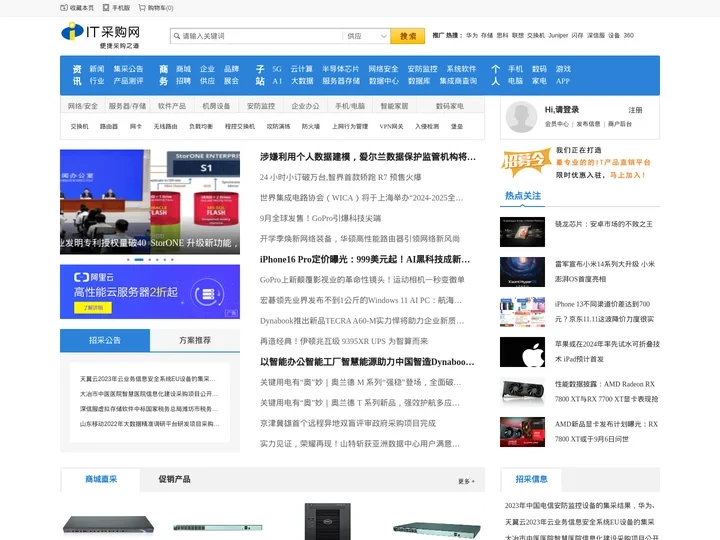This screenshot has width=720, height=540.
Task: Click the 阿里云 logo in the ad banner
Action: [x=94, y=277]
